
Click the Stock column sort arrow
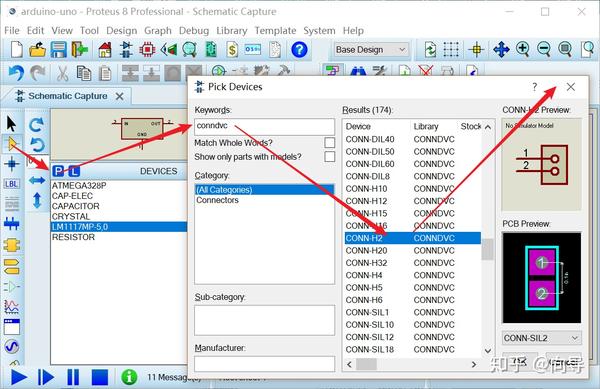tap(488, 127)
